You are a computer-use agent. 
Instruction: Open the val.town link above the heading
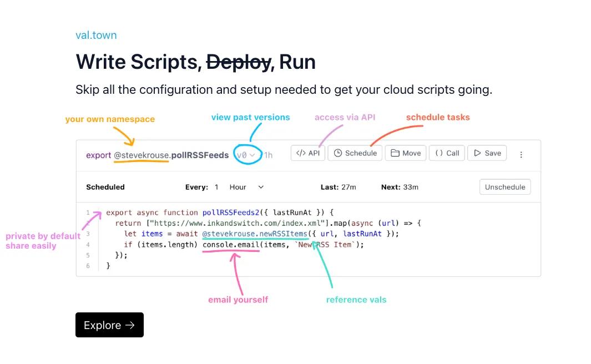(x=96, y=35)
